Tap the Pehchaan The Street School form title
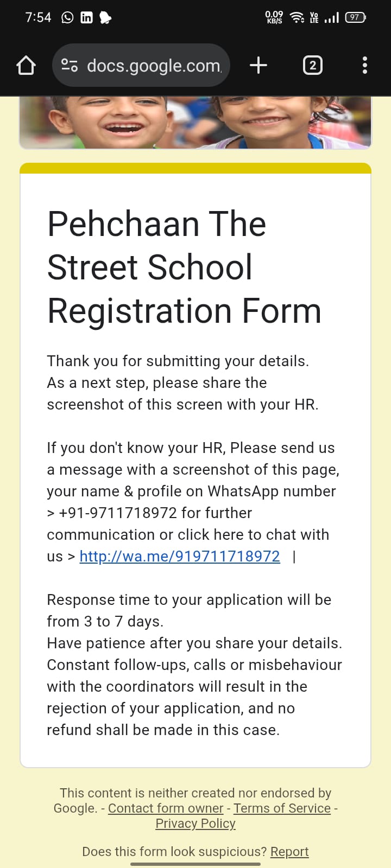The width and height of the screenshot is (391, 868). [x=184, y=267]
